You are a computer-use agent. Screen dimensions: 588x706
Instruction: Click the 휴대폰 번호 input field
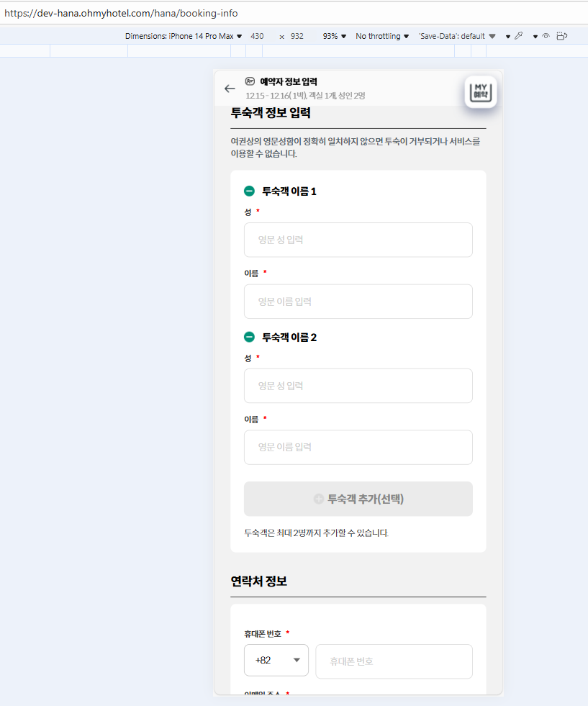(x=394, y=661)
